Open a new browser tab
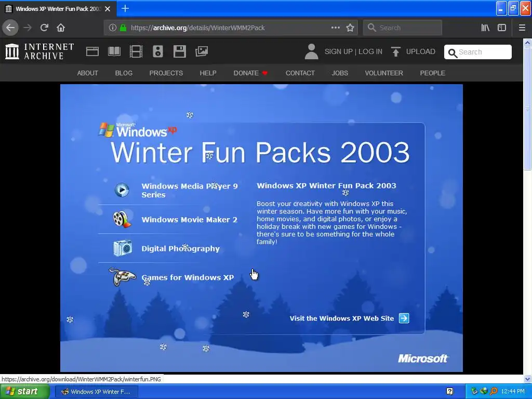This screenshot has height=399, width=532. point(125,8)
